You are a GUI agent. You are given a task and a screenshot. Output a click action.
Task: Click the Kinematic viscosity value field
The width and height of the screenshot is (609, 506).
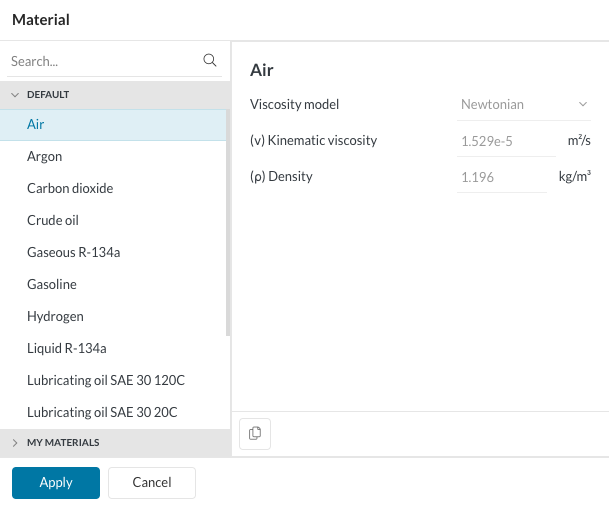tap(505, 141)
